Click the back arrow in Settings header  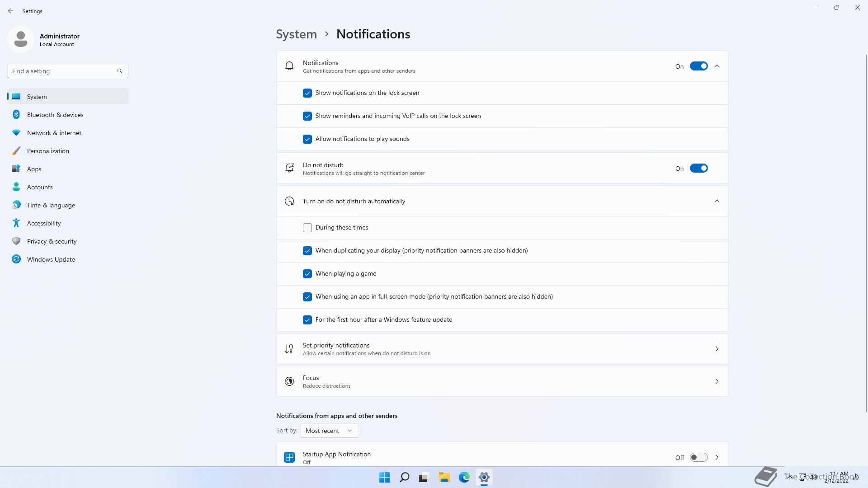click(11, 11)
